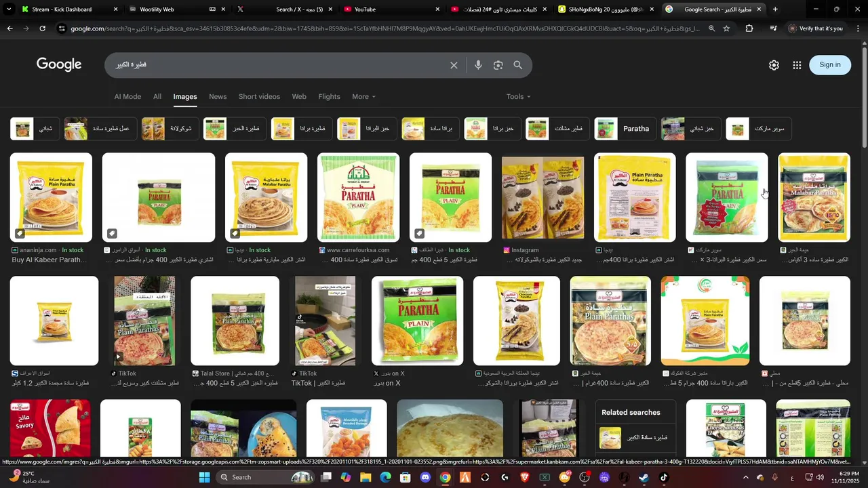This screenshot has width=868, height=488.
Task: Bookmark this page with the star icon
Action: pyautogui.click(x=726, y=28)
